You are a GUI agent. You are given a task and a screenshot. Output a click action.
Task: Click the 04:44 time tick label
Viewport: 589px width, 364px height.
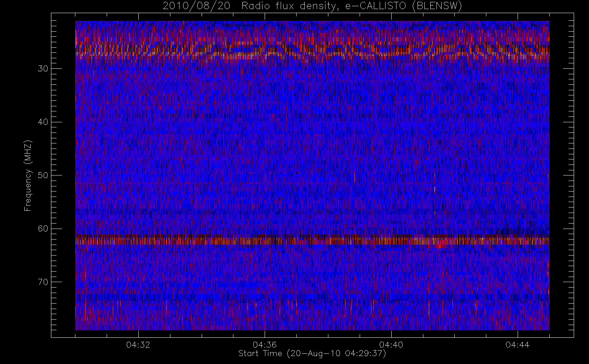(x=517, y=345)
